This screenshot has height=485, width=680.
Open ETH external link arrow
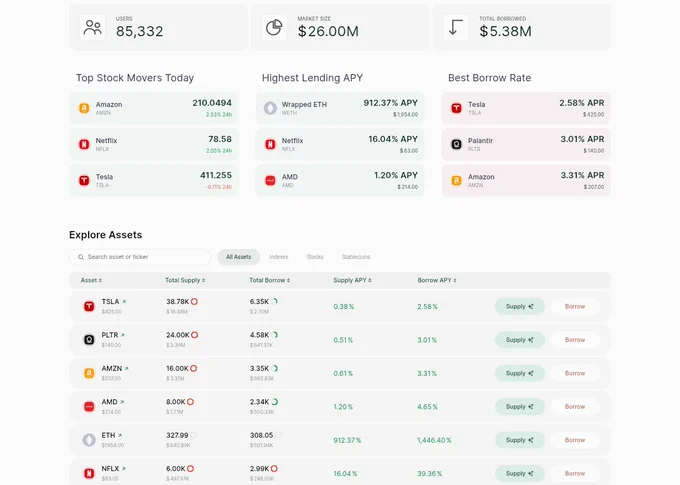click(x=120, y=436)
